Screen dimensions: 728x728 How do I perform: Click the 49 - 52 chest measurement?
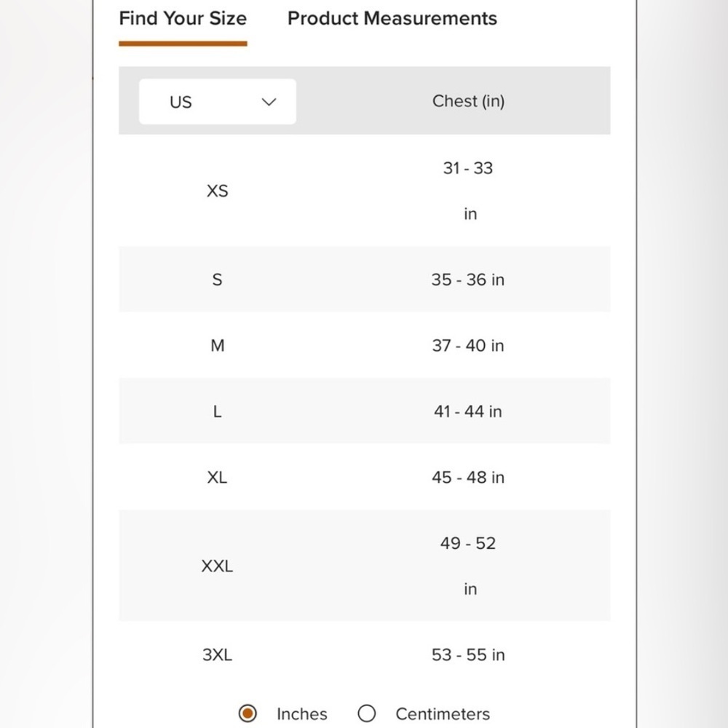(x=467, y=543)
